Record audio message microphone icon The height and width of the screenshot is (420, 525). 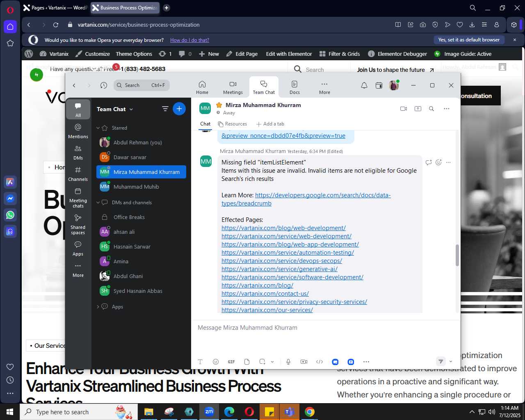[288, 362]
